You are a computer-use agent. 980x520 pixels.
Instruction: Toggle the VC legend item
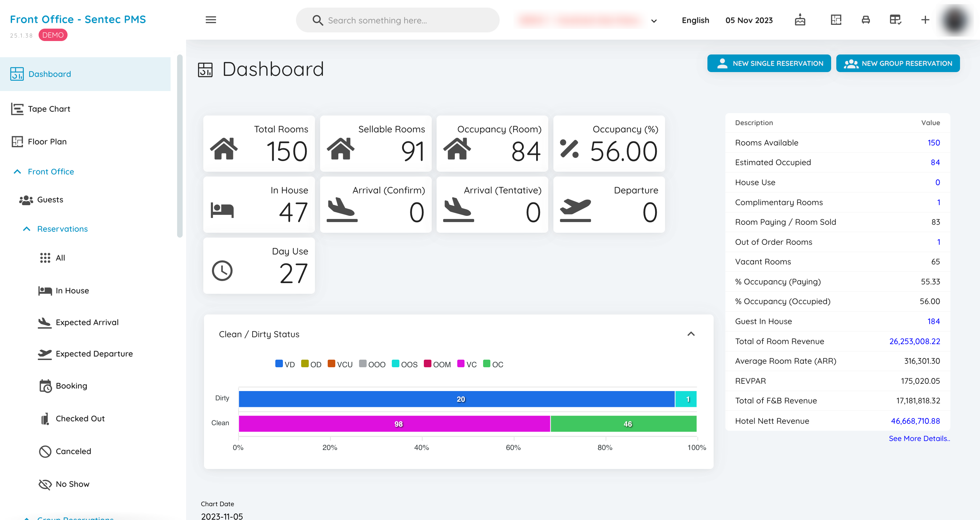467,364
